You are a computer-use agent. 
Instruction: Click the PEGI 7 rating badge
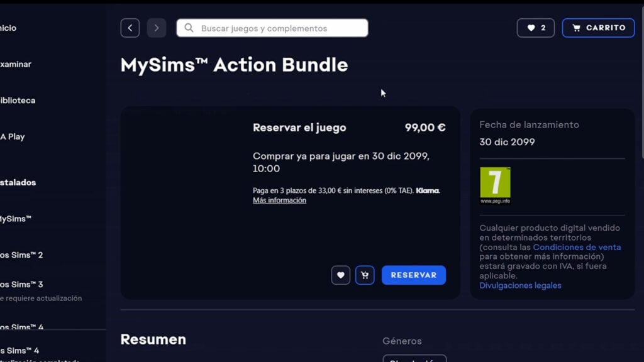point(496,185)
